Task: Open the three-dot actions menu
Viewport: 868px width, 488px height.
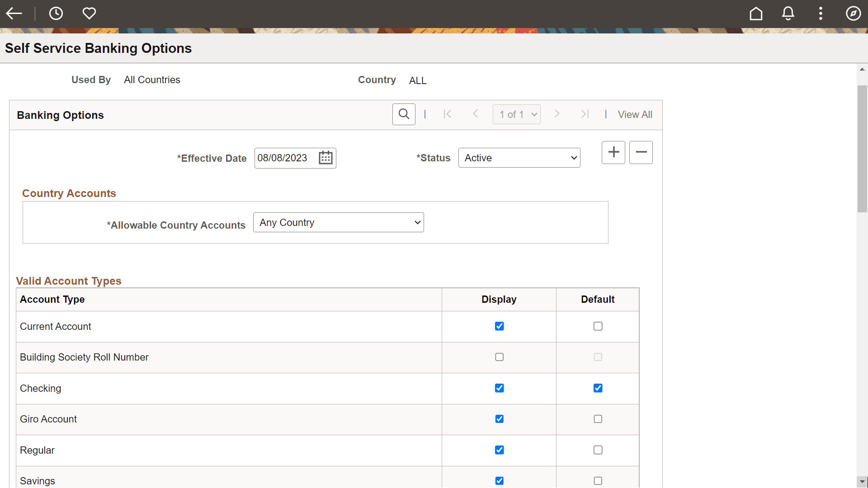Action: coord(821,14)
